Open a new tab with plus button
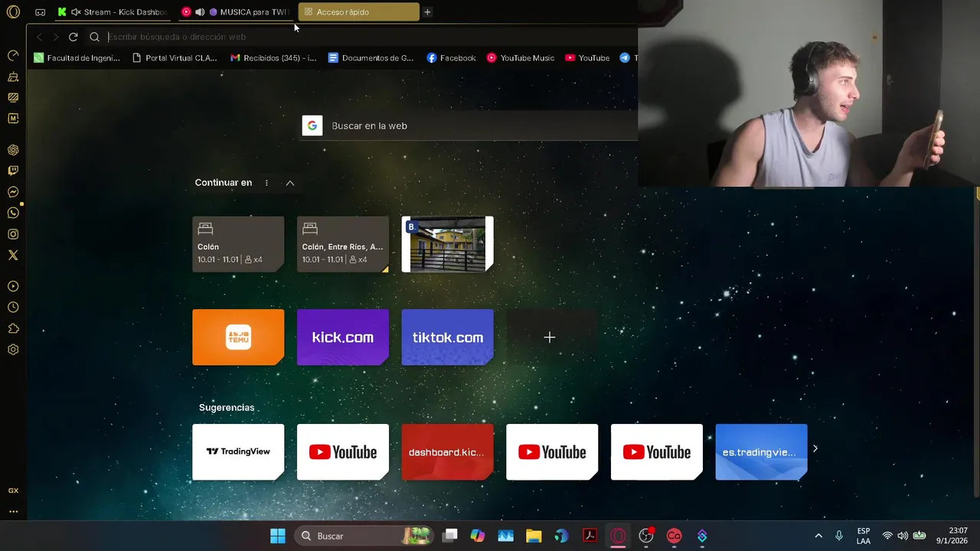Viewport: 980px width, 551px height. pos(427,12)
